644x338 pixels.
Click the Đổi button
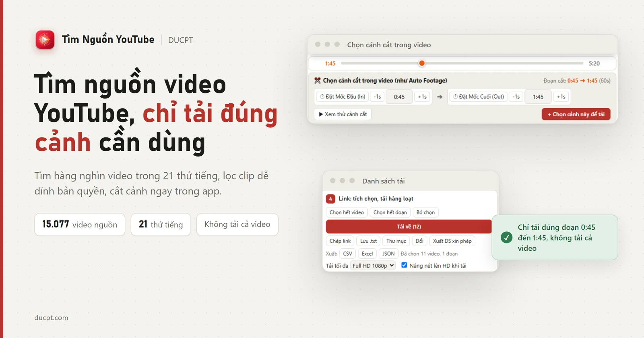(x=419, y=241)
